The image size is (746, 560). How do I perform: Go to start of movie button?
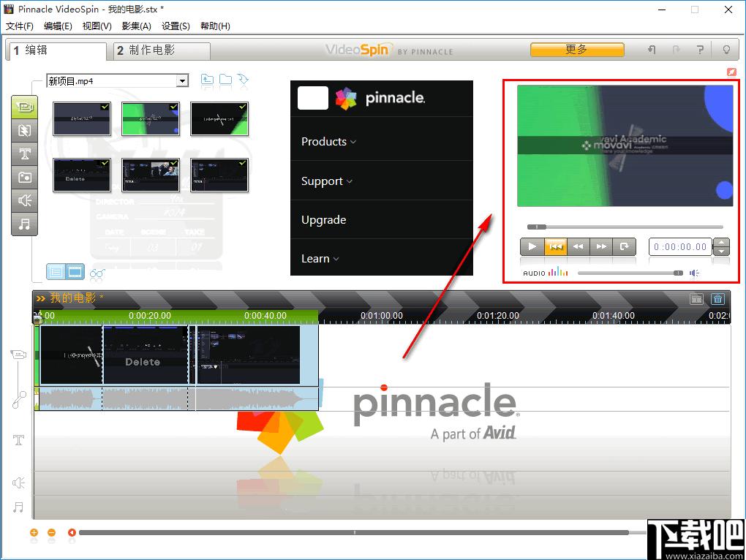pyautogui.click(x=555, y=246)
